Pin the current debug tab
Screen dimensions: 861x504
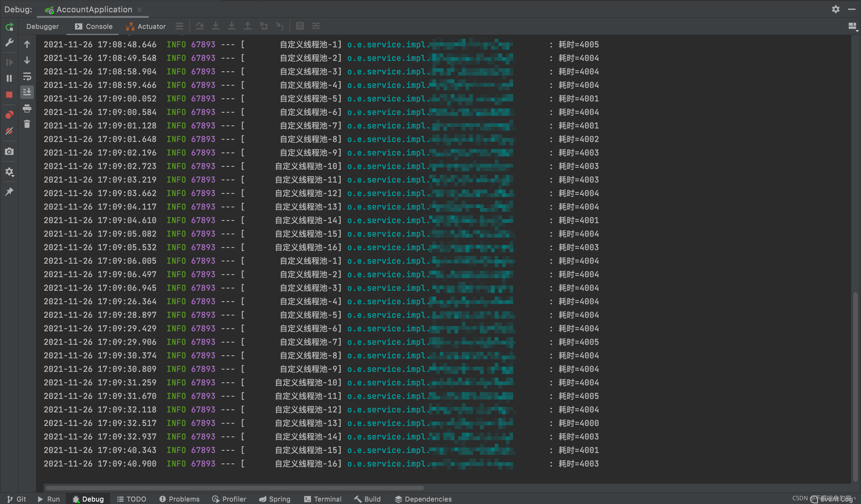point(9,192)
